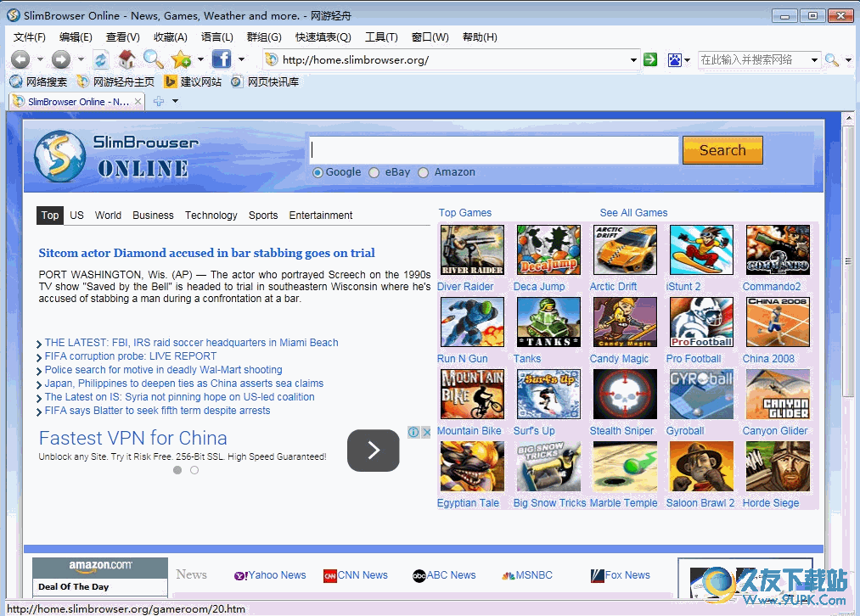The image size is (860, 616).
Task: Expand the Forward button history dropdown
Action: 81,59
